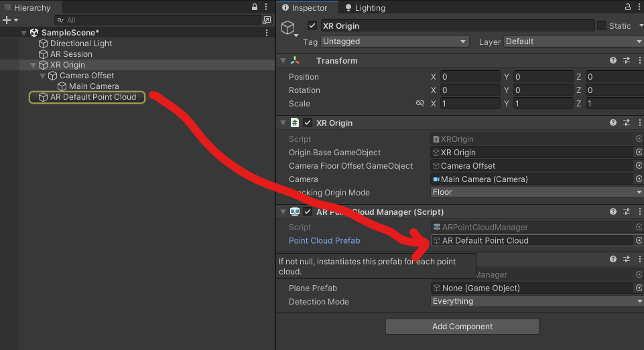Pick object for Camera Floor Offset GameObject
The image size is (644, 350).
pos(639,166)
